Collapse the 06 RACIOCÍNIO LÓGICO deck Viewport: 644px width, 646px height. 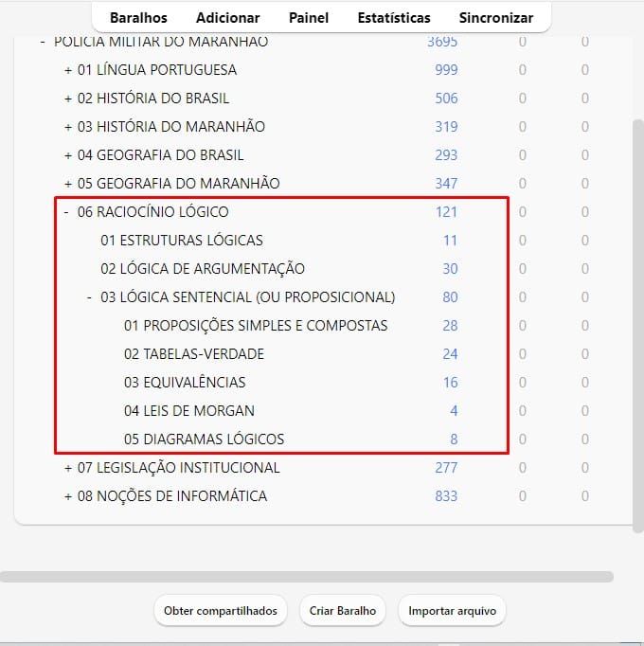(66, 212)
